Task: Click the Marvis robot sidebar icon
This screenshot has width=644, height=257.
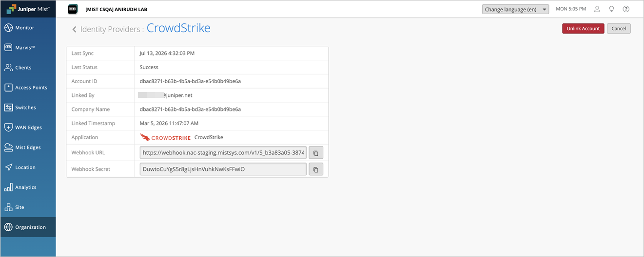Action: [8, 48]
